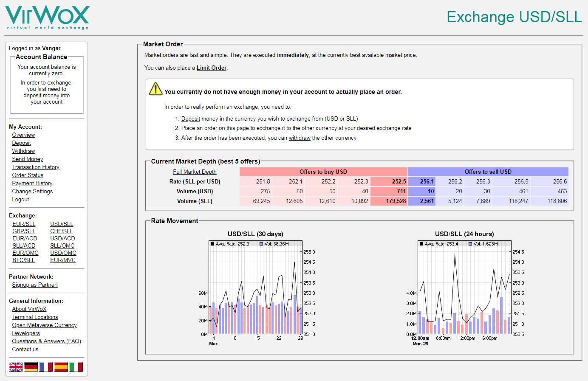Screen dimensions: 588x381
Task: Select the EUR/ACD exchange
Action: pos(25,239)
